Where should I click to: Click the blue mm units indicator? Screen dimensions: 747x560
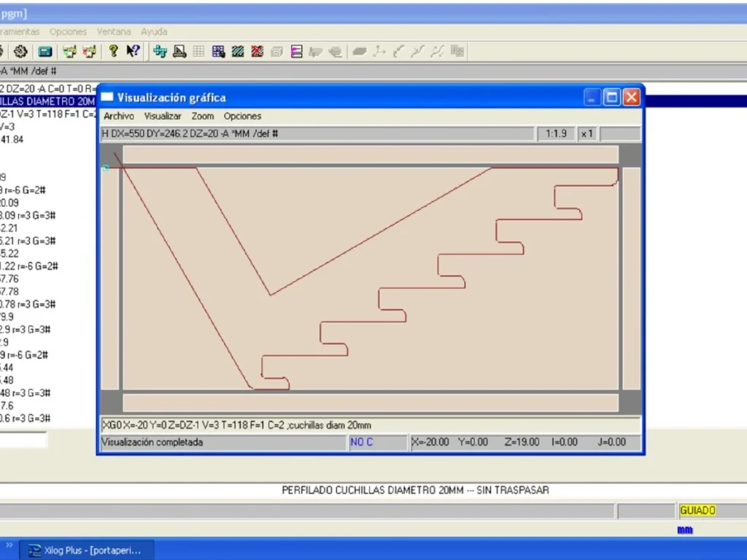tap(684, 530)
